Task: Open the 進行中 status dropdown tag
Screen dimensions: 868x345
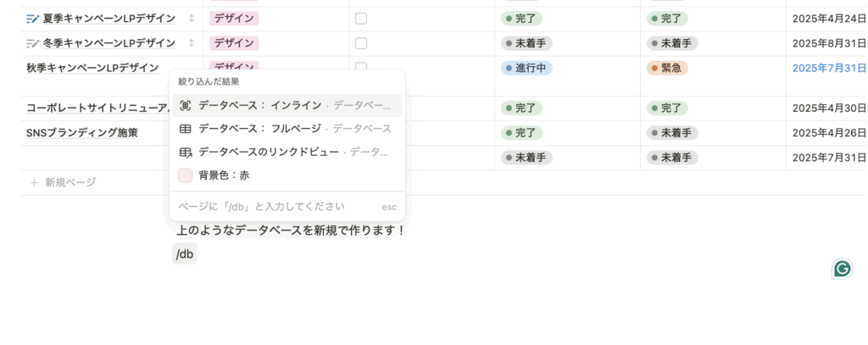Action: coord(527,69)
